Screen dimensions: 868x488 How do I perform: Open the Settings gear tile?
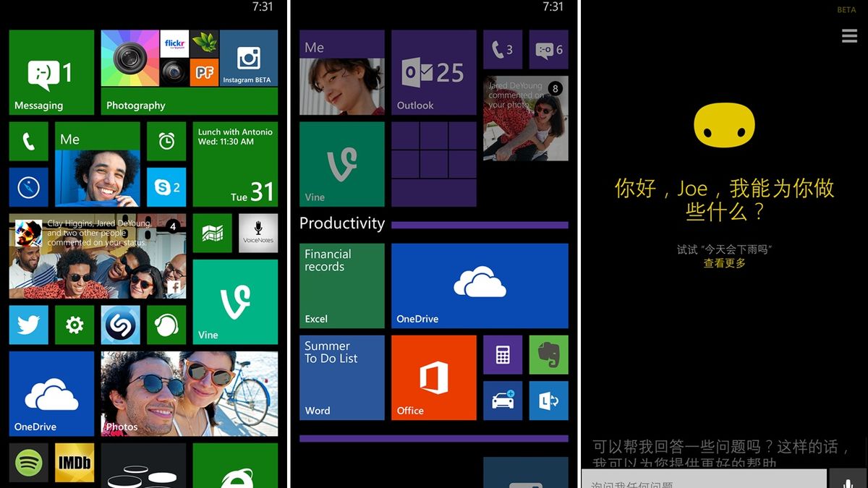tap(75, 325)
